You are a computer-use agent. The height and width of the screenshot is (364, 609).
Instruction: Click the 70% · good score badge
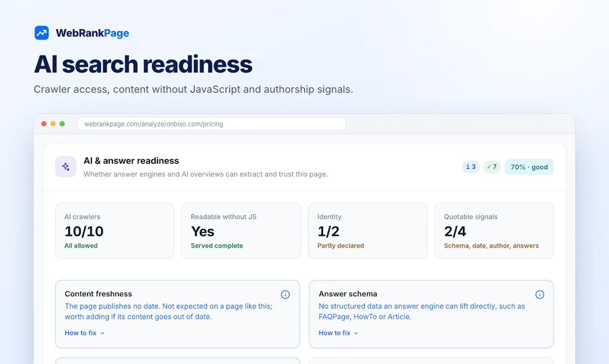(x=529, y=167)
